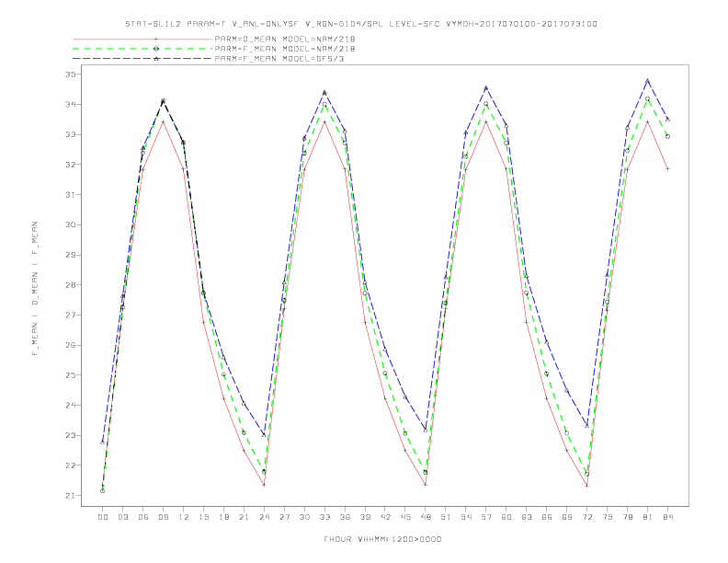This screenshot has width=728, height=563.
Task: Click y-axis tick value 35
Action: tap(71, 75)
